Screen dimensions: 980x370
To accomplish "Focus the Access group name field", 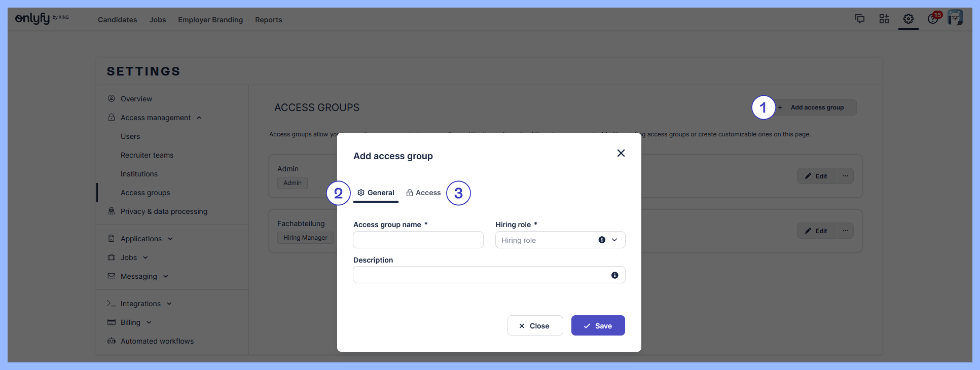I will point(418,240).
